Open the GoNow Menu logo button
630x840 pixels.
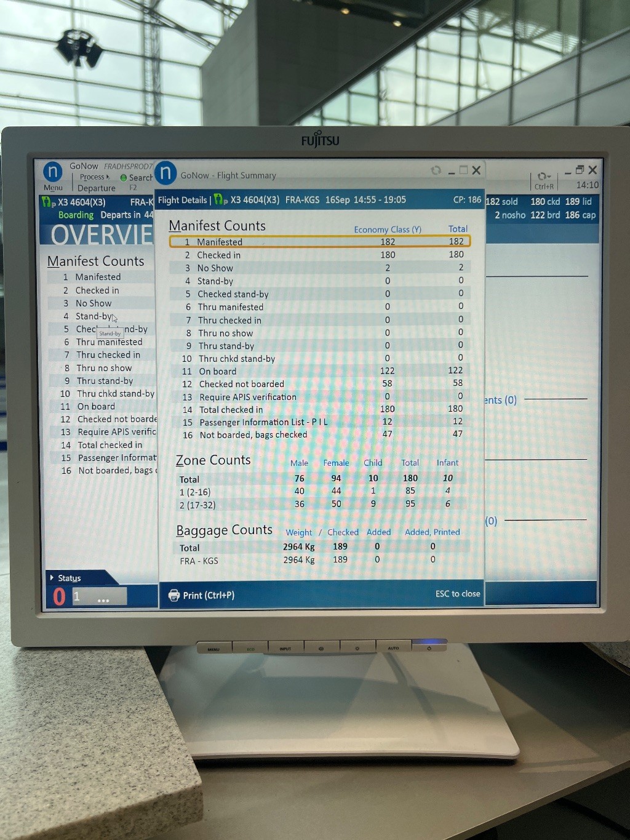[x=53, y=172]
